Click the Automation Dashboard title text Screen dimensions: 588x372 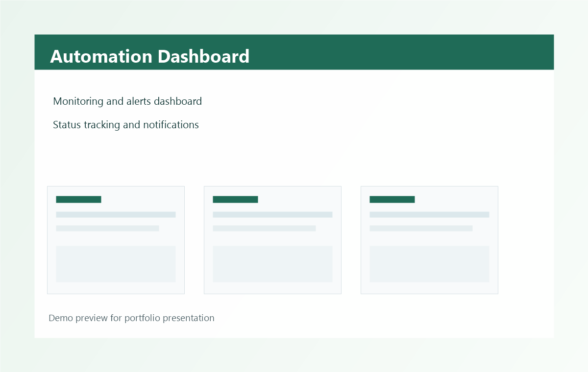coord(149,56)
